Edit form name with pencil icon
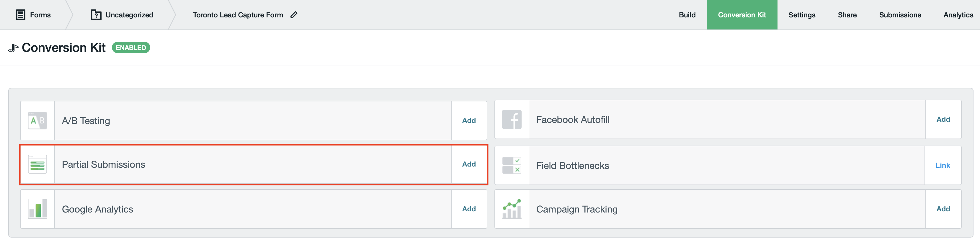980x247 pixels. [x=294, y=15]
